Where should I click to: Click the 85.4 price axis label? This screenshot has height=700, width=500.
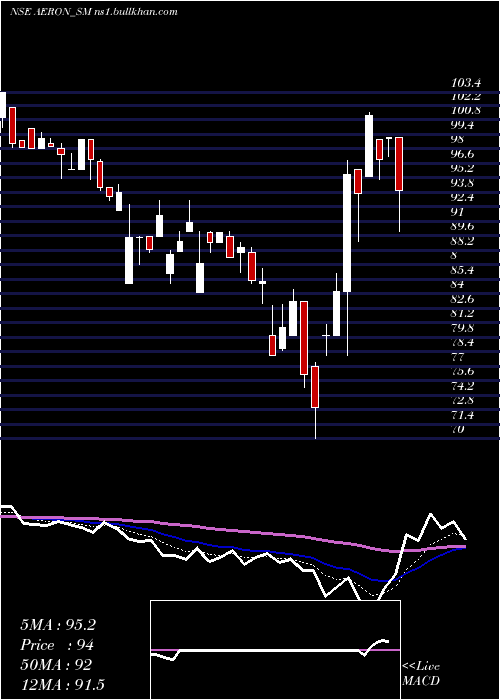pos(463,270)
